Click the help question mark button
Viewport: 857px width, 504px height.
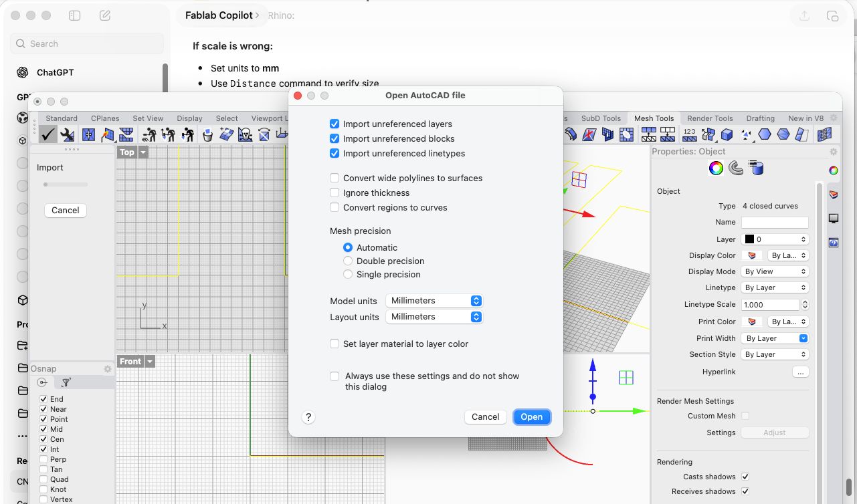tap(308, 417)
